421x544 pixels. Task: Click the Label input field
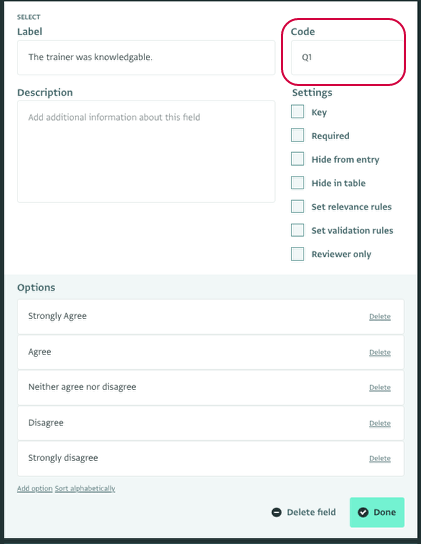[x=146, y=57]
